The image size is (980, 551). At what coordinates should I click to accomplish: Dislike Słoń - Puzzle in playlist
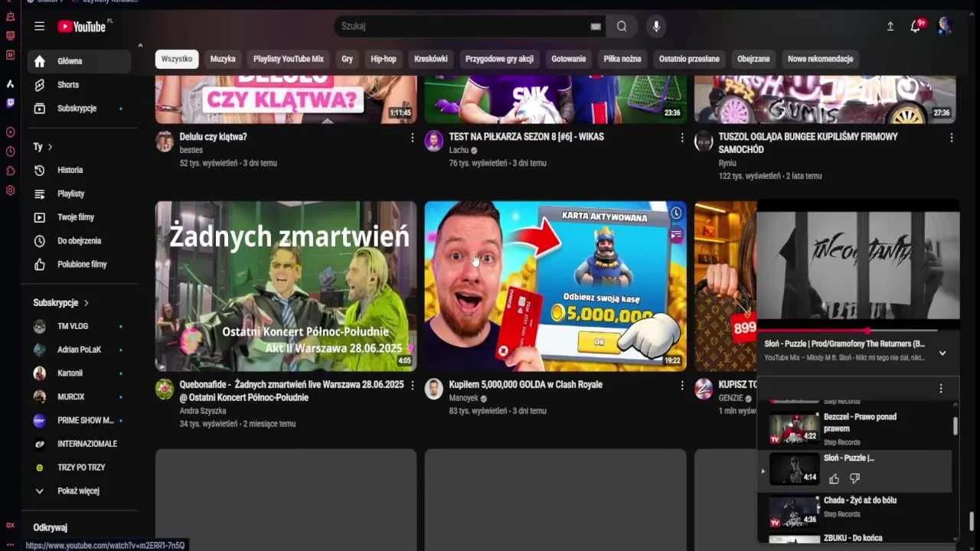(855, 478)
